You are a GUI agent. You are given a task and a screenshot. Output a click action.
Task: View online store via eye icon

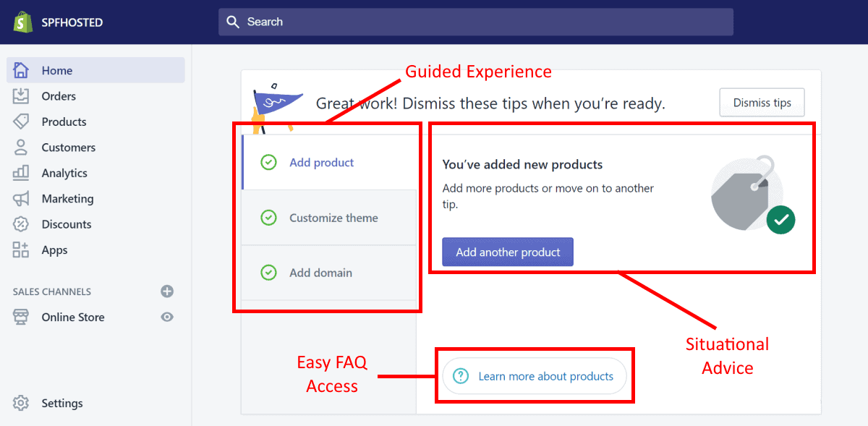[167, 317]
